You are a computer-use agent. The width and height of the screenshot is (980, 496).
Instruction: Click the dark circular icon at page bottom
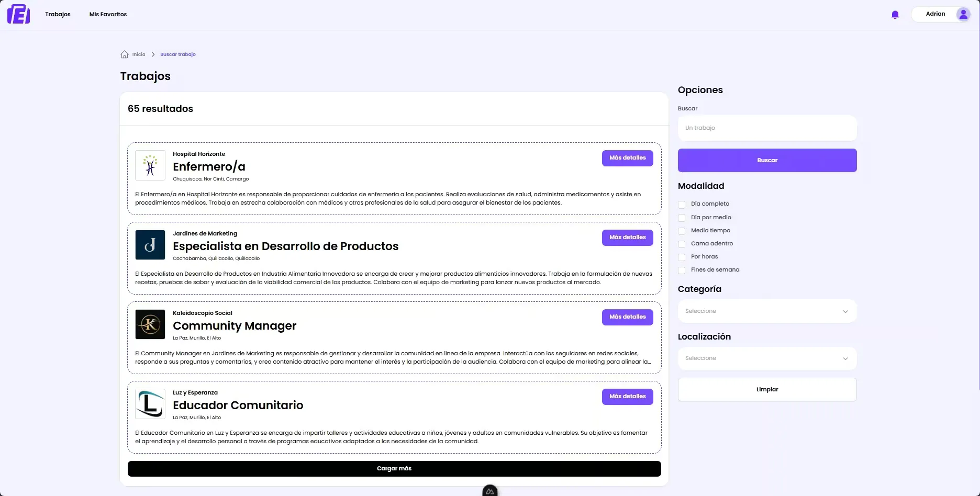click(x=489, y=491)
